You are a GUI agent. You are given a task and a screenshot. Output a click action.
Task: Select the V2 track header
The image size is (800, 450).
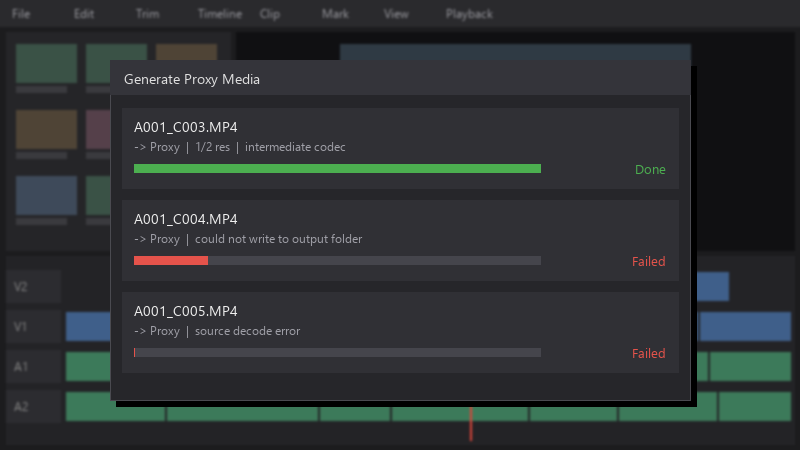[34, 287]
